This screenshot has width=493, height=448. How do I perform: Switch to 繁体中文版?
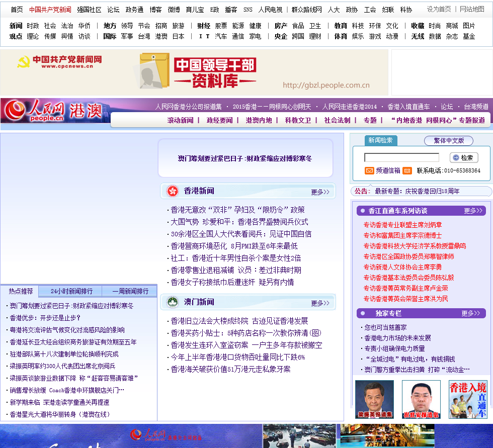[x=449, y=140]
